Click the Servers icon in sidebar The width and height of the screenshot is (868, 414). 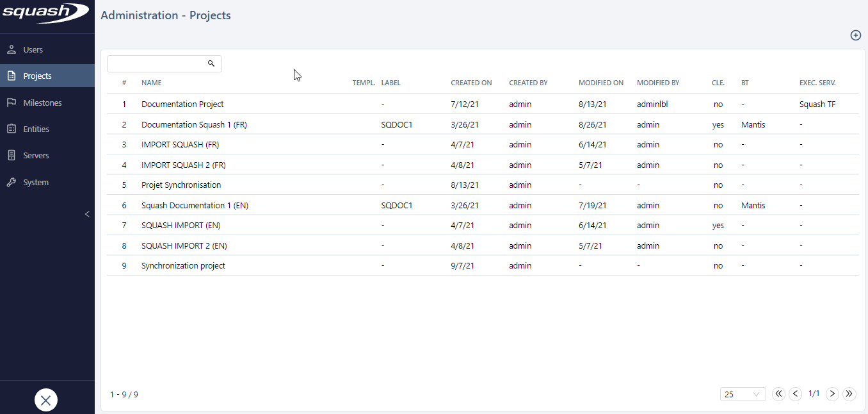coord(12,156)
